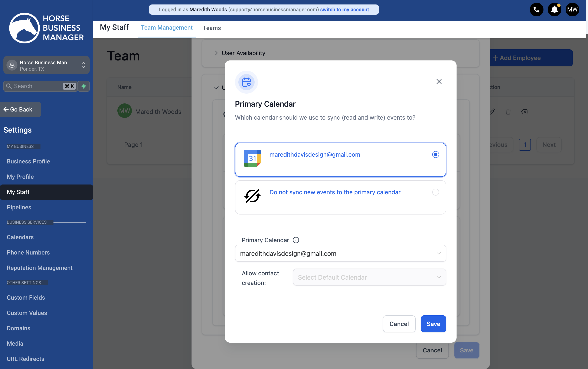Open the Horse Business Man... account switcher
This screenshot has height=369, width=588.
click(x=46, y=65)
